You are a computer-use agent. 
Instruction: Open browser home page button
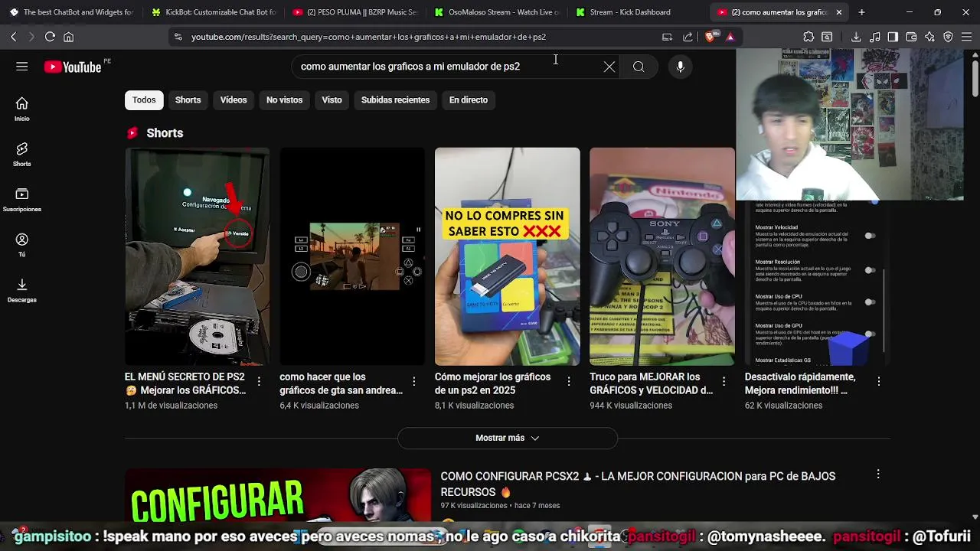coord(69,37)
